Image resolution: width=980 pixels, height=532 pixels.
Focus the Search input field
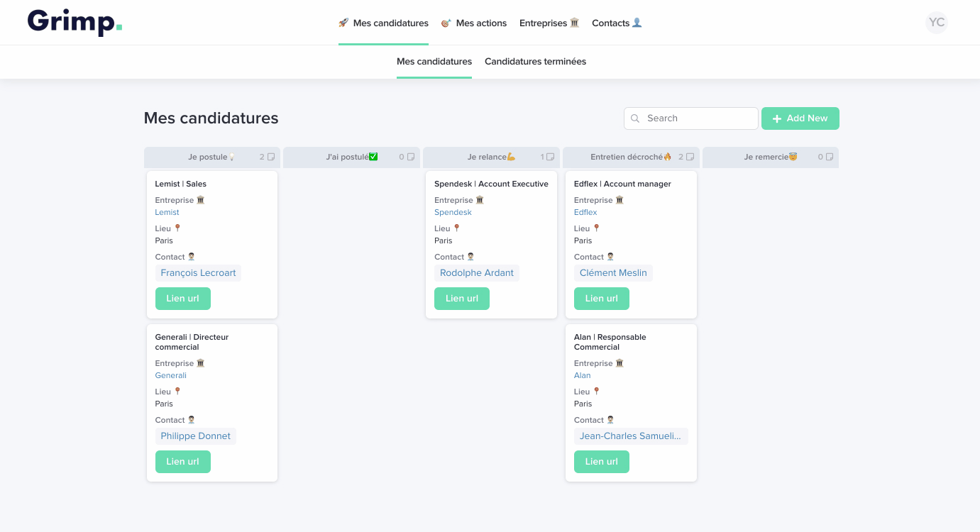coord(699,118)
